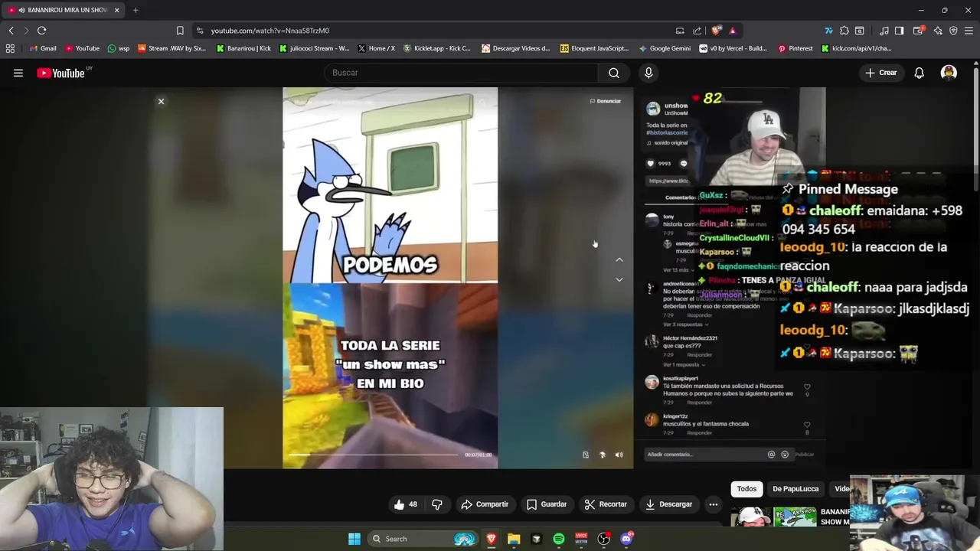Open the YouTube guide hamburger menu
The image size is (980, 551).
18,73
